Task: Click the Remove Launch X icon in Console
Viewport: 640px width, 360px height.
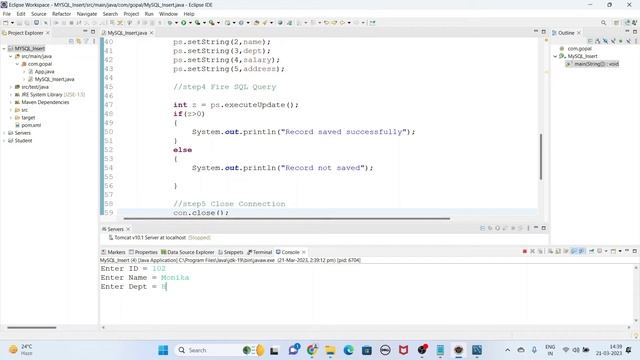Action: click(532, 251)
